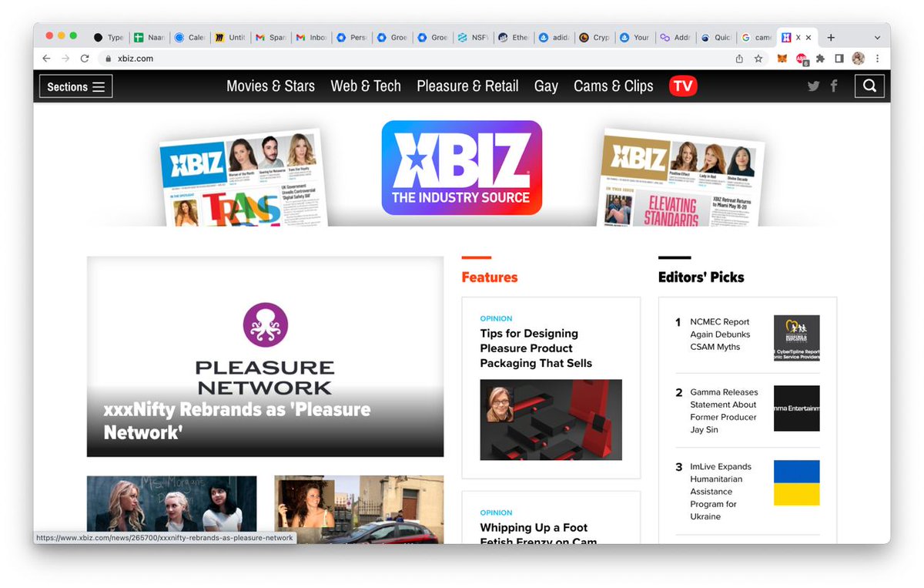The width and height of the screenshot is (924, 588).
Task: Switch to the 'Untit' Miro tab
Action: pos(230,37)
